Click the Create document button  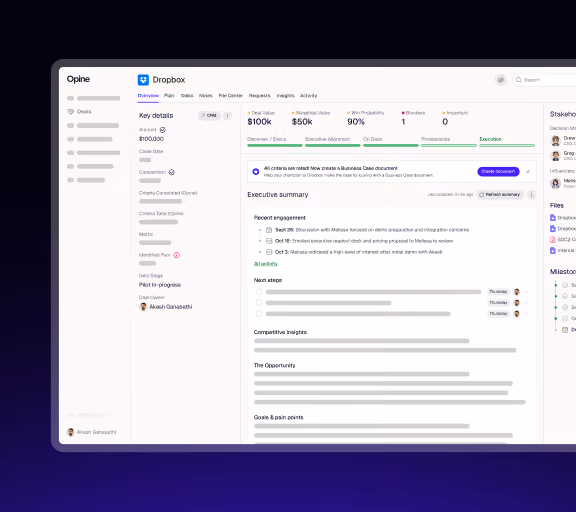[498, 172]
